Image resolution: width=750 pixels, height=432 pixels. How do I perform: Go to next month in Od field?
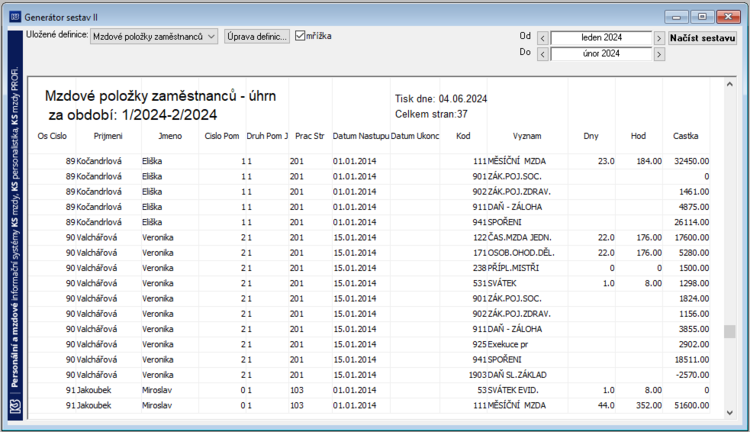click(659, 38)
